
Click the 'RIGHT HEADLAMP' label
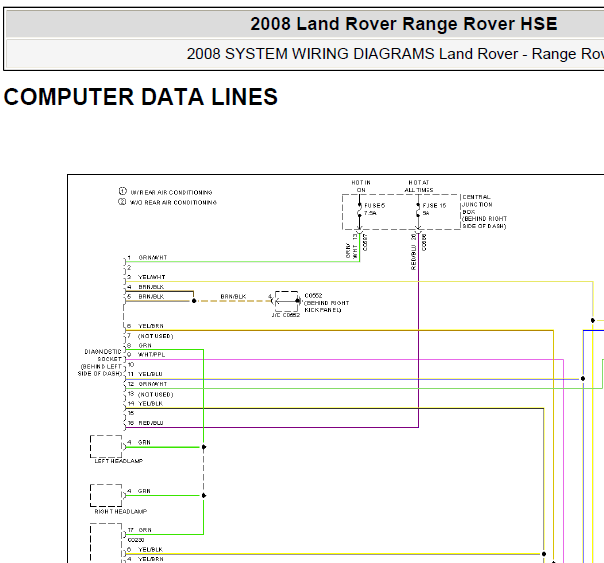click(121, 511)
